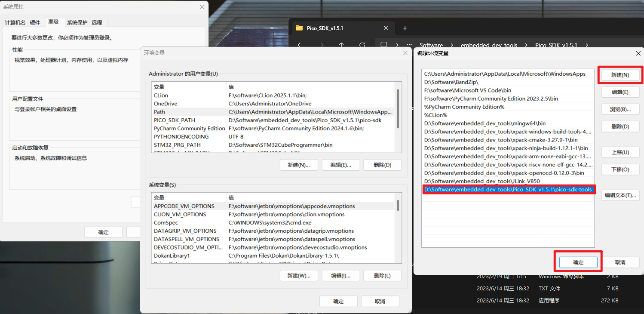644x314 pixels.
Task: Click the forward navigation arrow
Action: 320,45
